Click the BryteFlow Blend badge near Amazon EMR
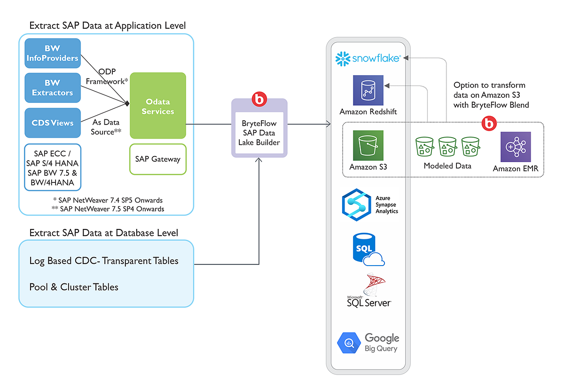Image resolution: width=564 pixels, height=392 pixels. [489, 123]
